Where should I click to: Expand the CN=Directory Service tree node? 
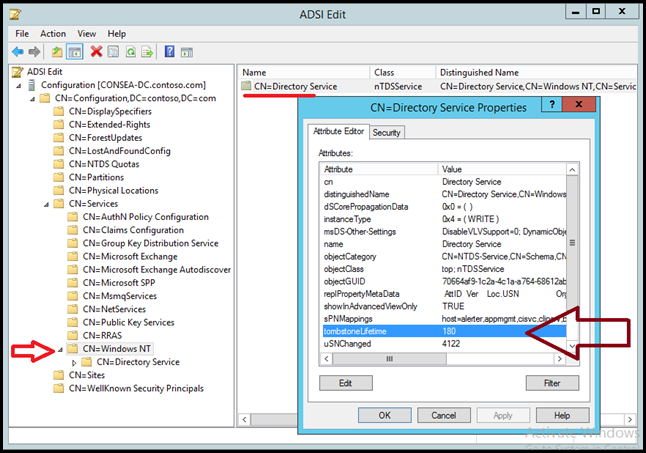(73, 362)
